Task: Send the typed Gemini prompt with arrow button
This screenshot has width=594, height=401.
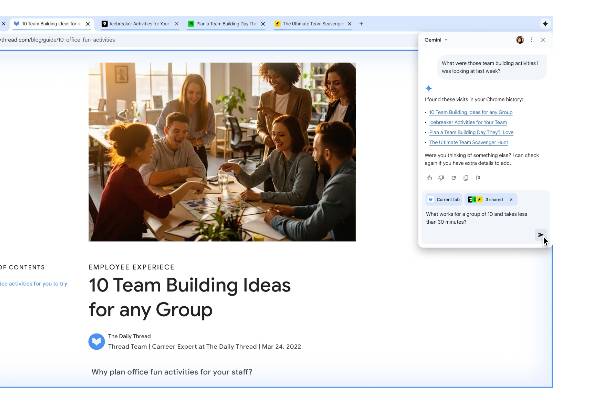Action: pos(540,235)
